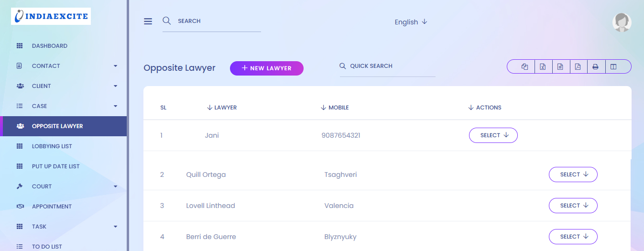644x251 pixels.
Task: Open Select dropdown for Jani
Action: coord(493,135)
